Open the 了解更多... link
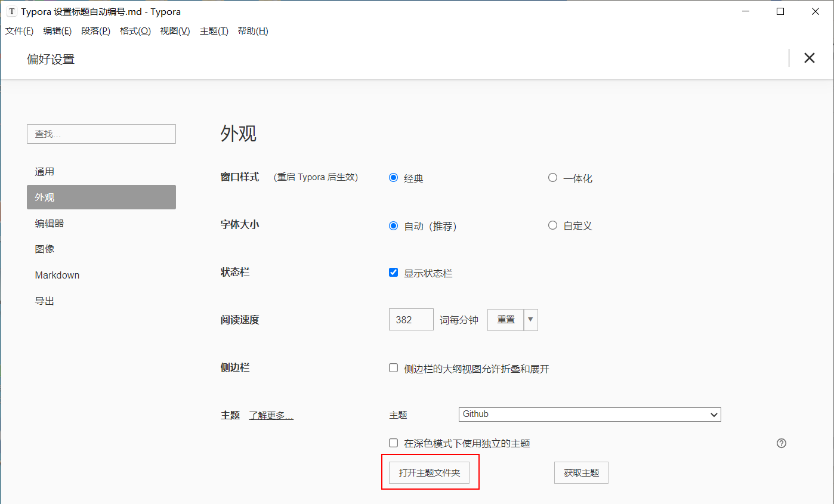 [271, 416]
